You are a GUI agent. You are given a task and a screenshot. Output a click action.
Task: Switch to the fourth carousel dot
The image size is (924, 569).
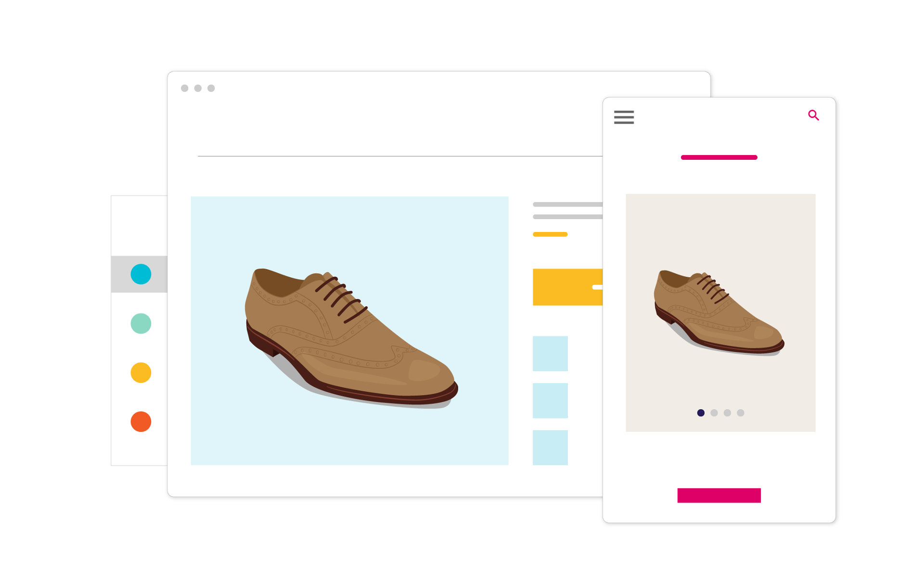(741, 413)
